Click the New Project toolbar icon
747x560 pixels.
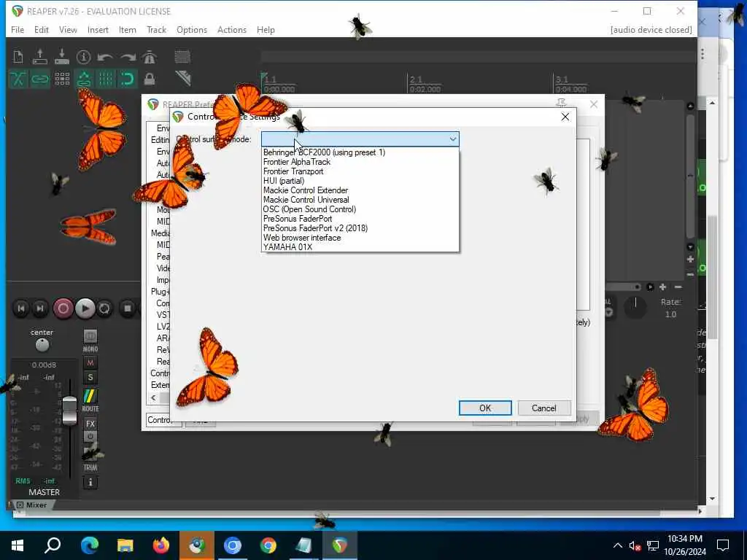point(18,57)
